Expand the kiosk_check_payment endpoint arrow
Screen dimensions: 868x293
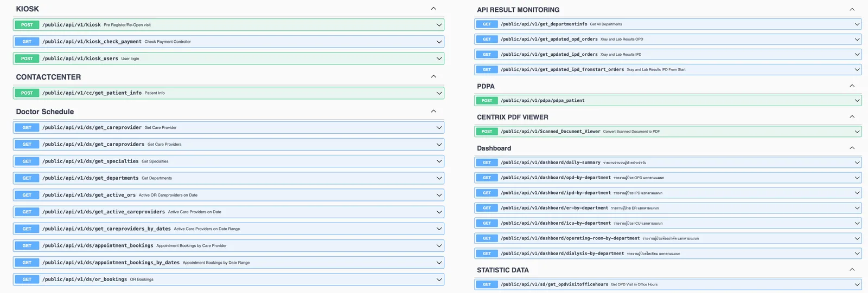click(x=439, y=42)
